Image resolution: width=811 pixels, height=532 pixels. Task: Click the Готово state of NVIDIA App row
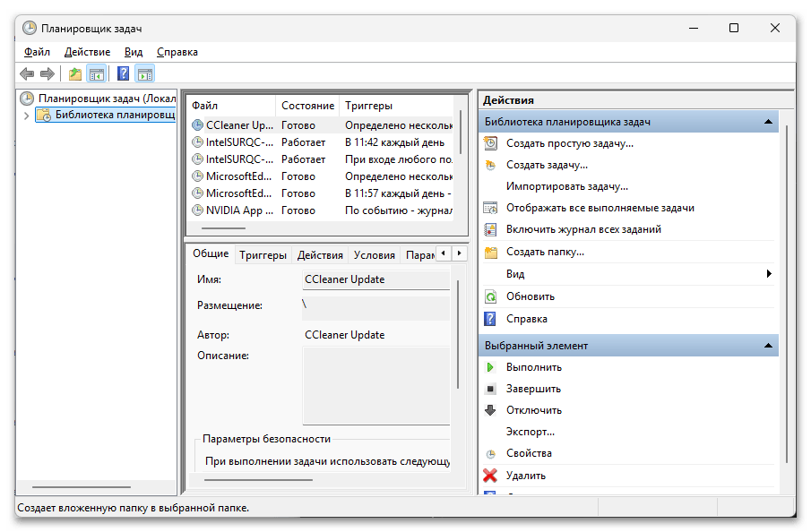point(298,210)
